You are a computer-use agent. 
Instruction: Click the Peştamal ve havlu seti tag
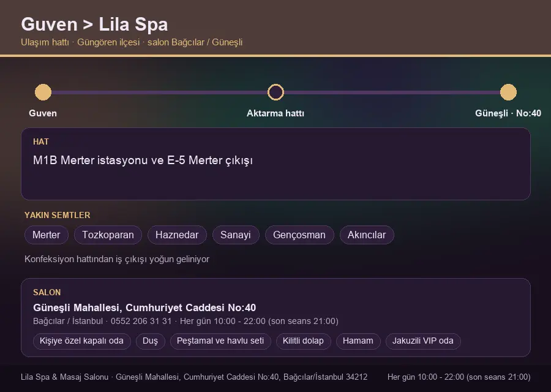pyautogui.click(x=220, y=341)
